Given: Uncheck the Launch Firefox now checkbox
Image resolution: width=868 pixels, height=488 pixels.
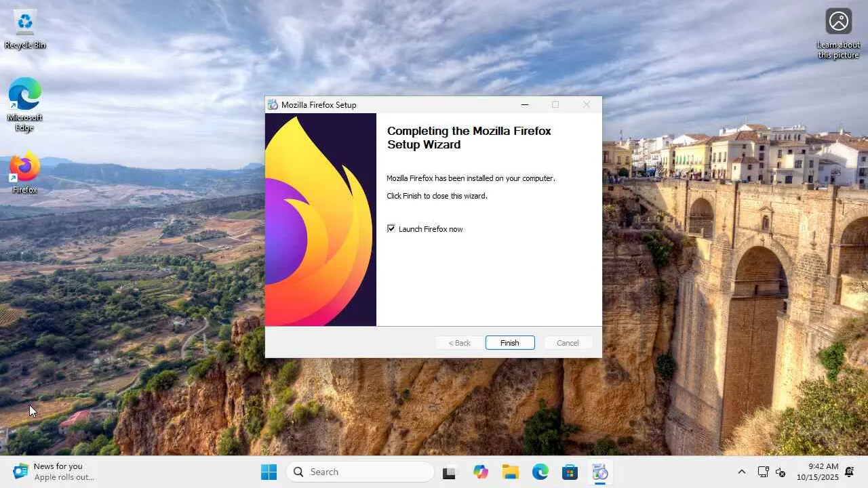Looking at the screenshot, I should coord(391,228).
